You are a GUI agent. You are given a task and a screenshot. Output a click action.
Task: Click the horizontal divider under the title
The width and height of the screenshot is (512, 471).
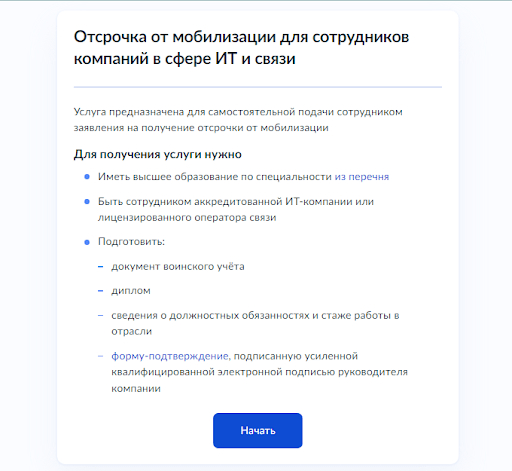pos(258,87)
